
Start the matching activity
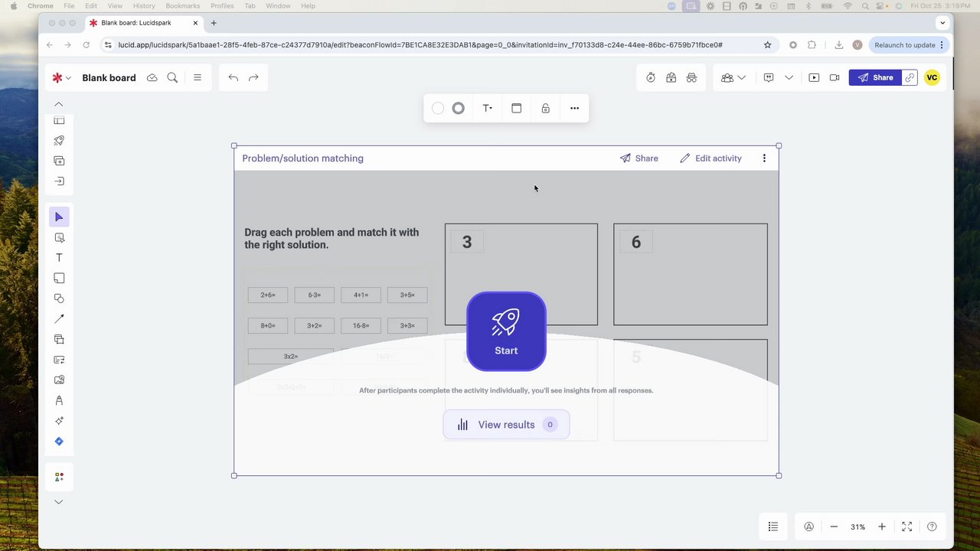click(506, 331)
